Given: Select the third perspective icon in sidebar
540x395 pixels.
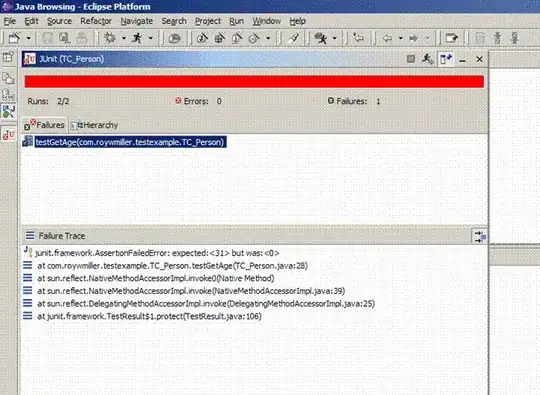Looking at the screenshot, I should [8, 94].
